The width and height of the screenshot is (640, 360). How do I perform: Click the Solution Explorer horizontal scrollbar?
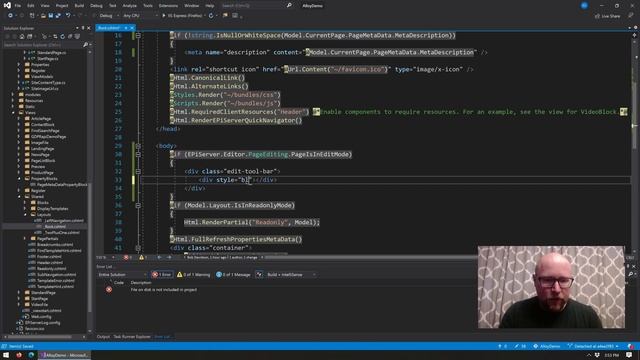pos(39,337)
